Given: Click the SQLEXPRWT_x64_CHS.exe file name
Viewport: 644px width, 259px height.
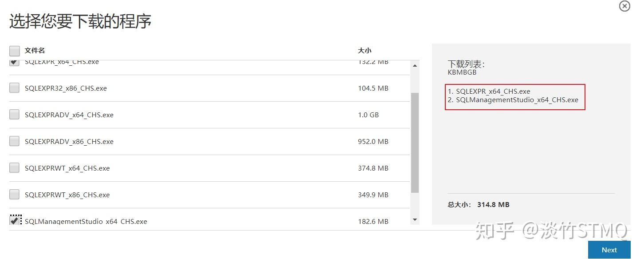Looking at the screenshot, I should click(67, 168).
